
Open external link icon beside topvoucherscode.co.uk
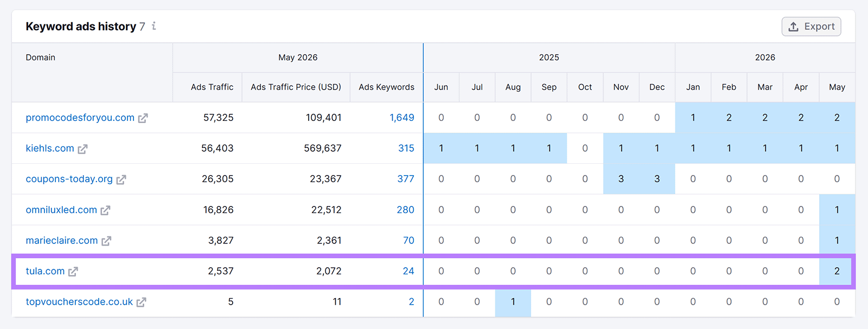141,302
